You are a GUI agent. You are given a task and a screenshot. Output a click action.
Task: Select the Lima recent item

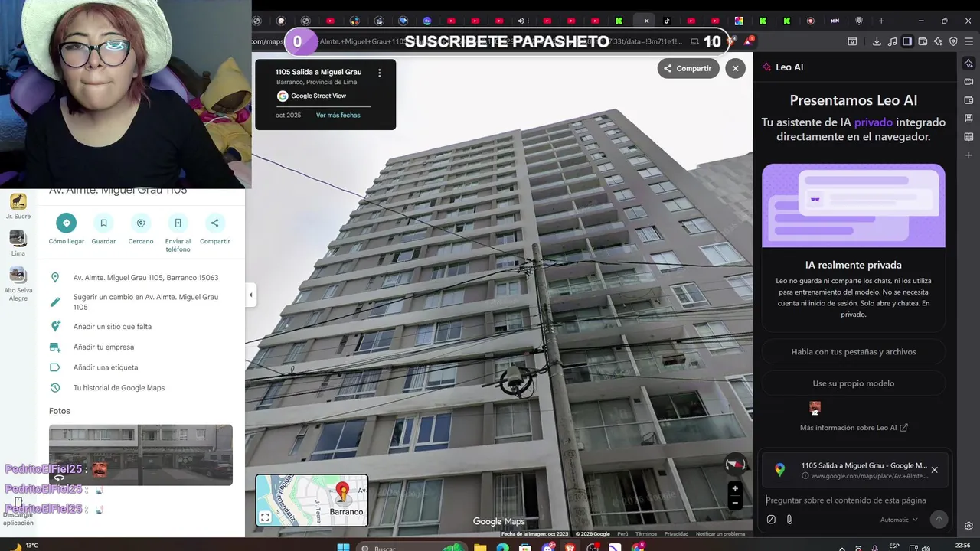(x=18, y=243)
